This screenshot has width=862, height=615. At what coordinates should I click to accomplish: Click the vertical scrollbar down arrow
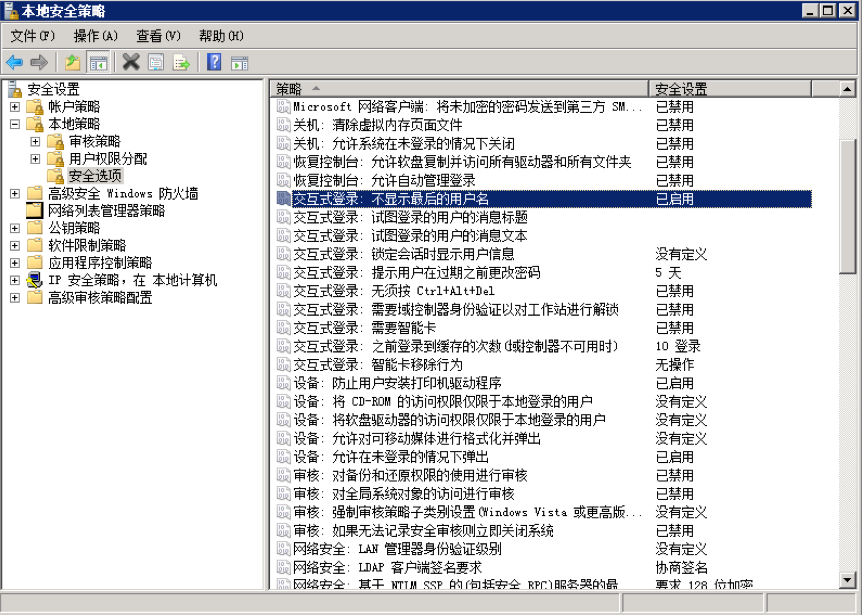pos(847,580)
